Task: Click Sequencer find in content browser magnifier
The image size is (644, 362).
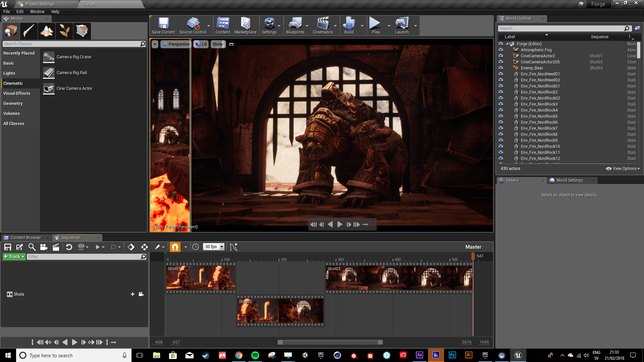Action: click(x=32, y=247)
